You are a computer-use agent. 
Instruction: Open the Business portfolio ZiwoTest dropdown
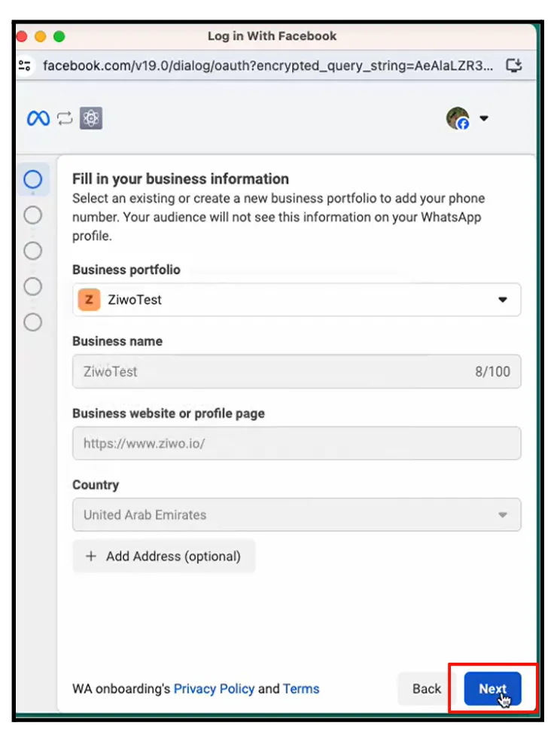coord(297,300)
